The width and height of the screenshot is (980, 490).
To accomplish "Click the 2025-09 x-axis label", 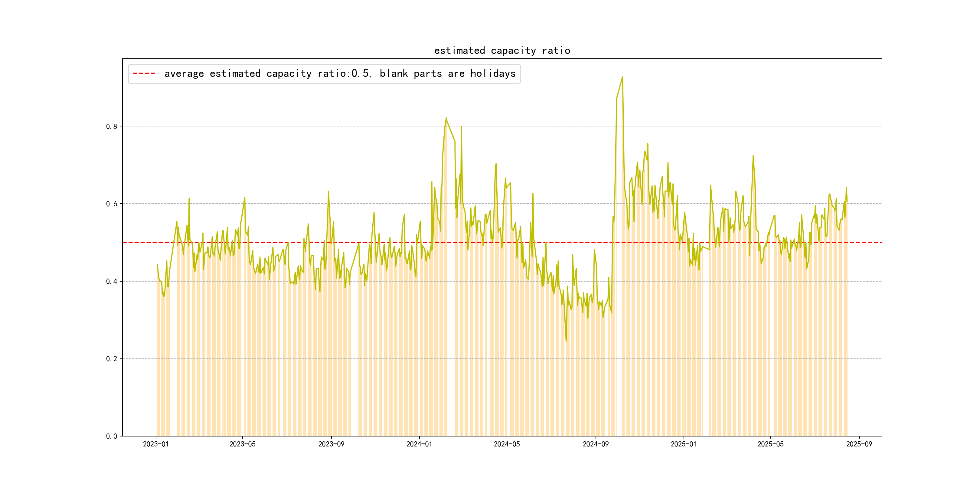I will click(x=859, y=444).
